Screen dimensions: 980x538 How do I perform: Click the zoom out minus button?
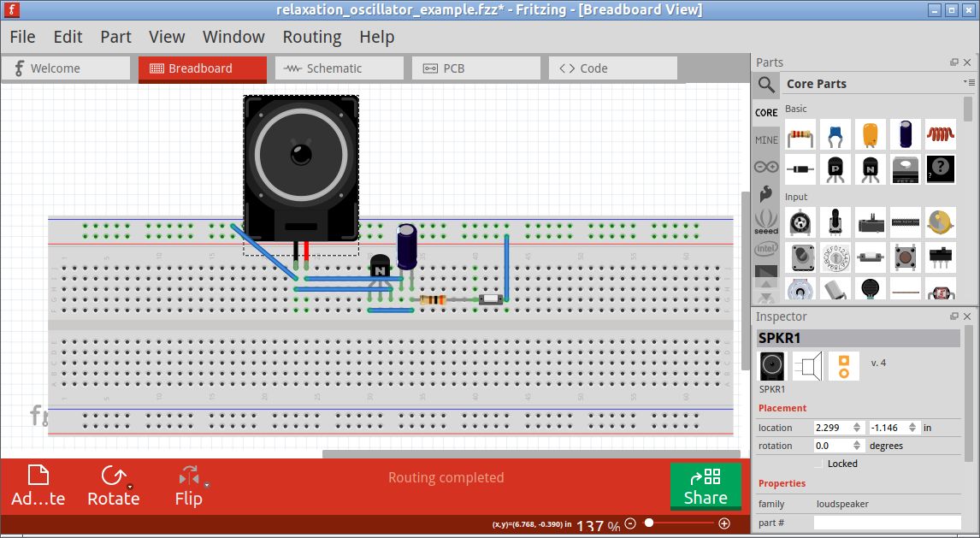pyautogui.click(x=630, y=523)
